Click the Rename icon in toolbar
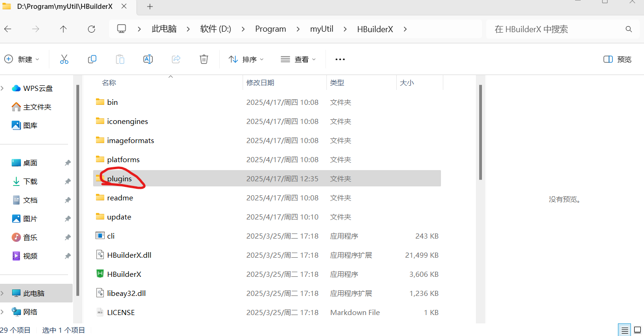Screen dimensions: 644x336 (148, 59)
